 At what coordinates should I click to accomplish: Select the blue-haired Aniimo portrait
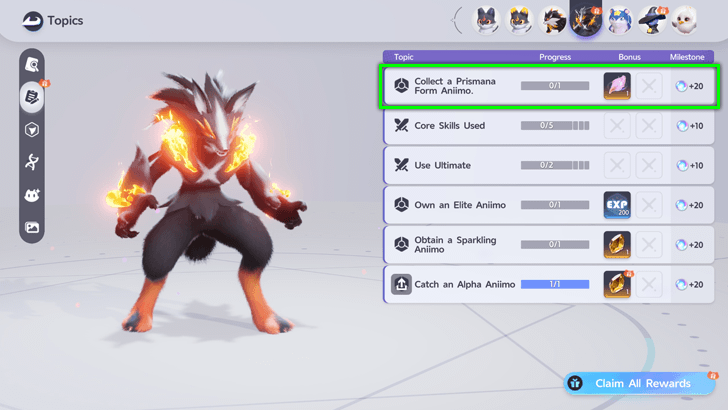[619, 20]
